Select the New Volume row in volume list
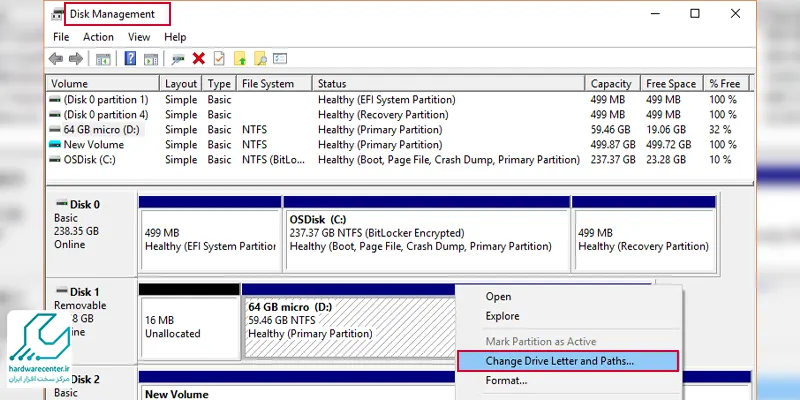This screenshot has height=400, width=800. (400, 145)
